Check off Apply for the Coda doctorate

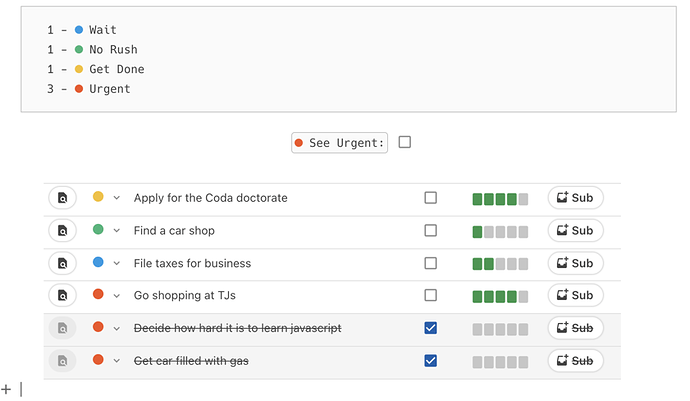coord(430,198)
